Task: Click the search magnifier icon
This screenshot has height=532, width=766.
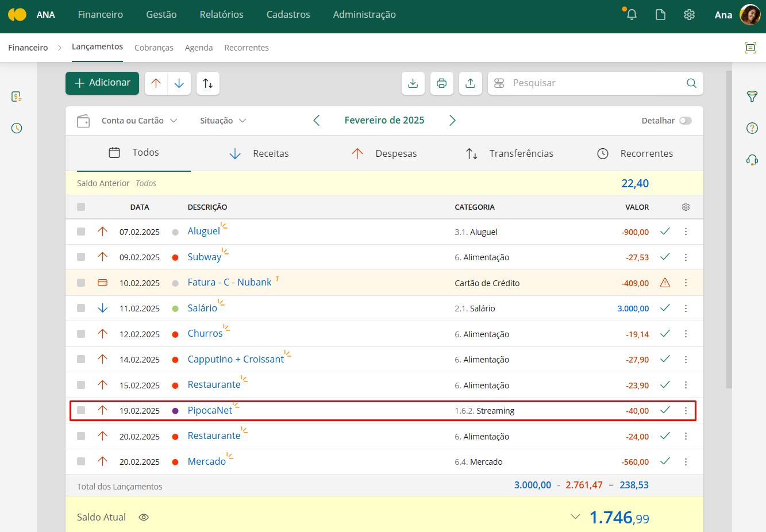Action: 691,83
